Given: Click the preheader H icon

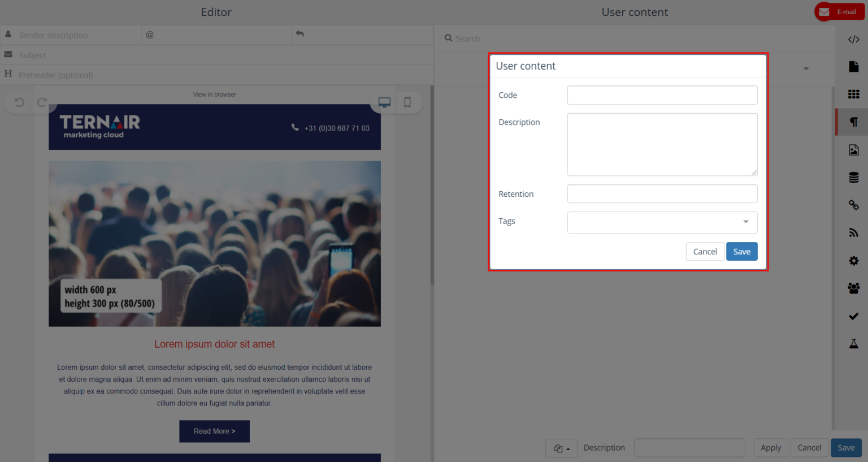Looking at the screenshot, I should point(8,74).
